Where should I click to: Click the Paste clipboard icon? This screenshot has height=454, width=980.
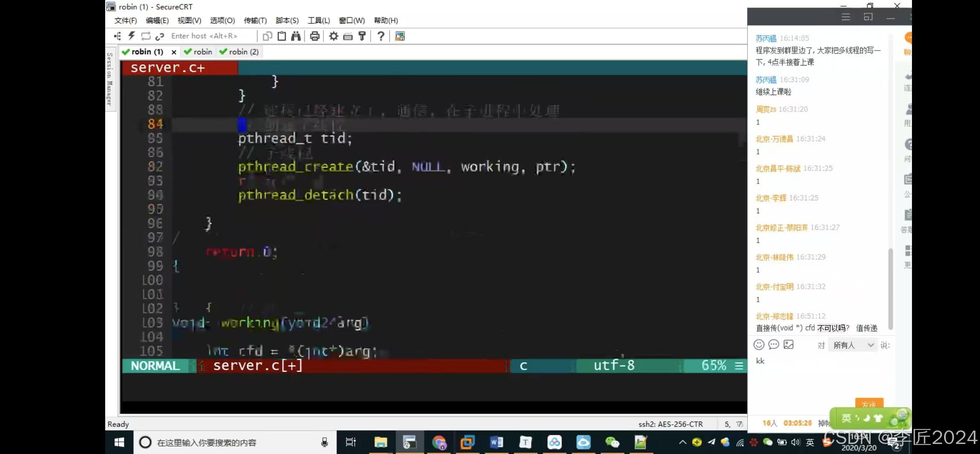tap(282, 36)
